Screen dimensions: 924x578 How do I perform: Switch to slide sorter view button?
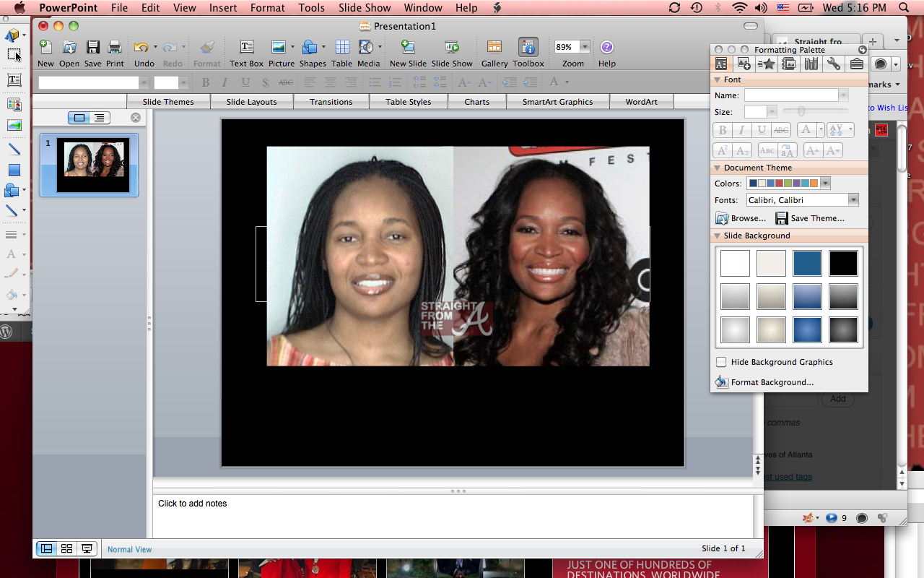(x=66, y=549)
